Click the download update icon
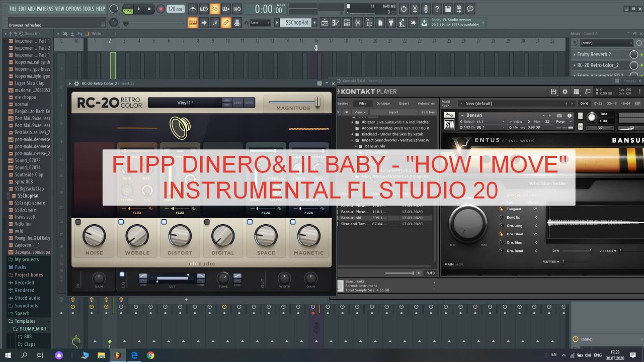The height and width of the screenshot is (362, 644). (x=424, y=23)
